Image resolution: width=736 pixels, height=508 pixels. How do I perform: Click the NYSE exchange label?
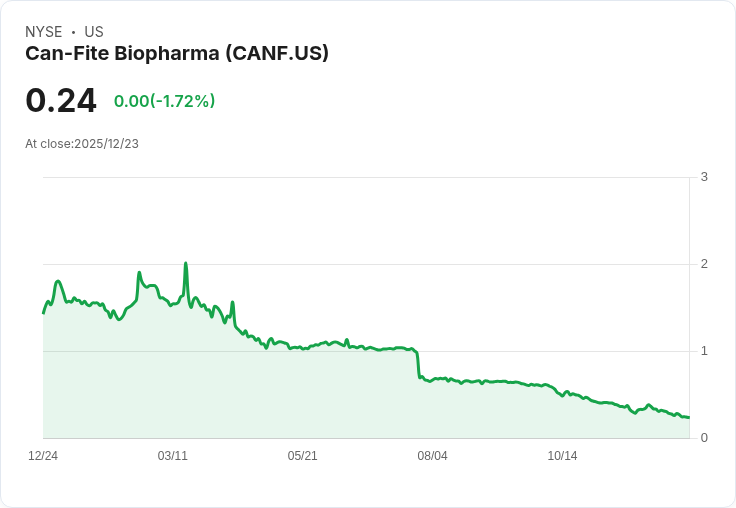click(x=43, y=32)
